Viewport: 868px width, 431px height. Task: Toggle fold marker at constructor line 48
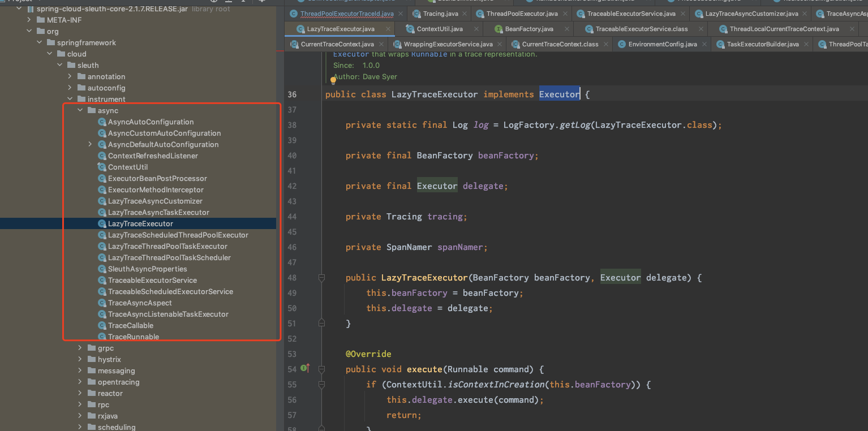coord(321,278)
